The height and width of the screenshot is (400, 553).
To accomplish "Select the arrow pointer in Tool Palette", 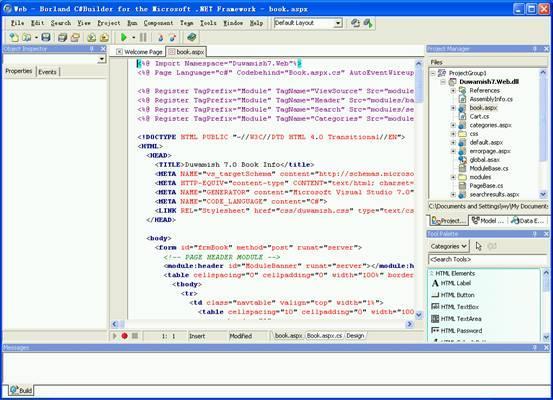I will click(x=478, y=246).
